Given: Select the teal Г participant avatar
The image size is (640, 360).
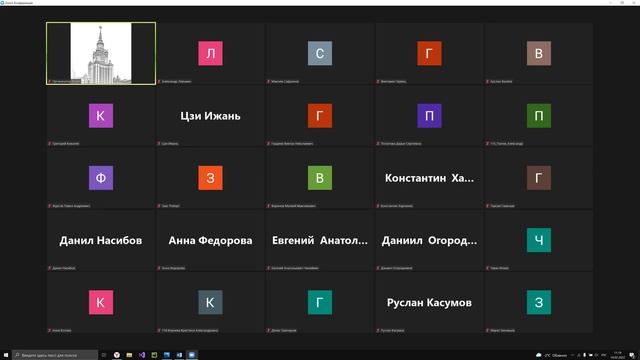Looking at the screenshot, I should [x=320, y=302].
